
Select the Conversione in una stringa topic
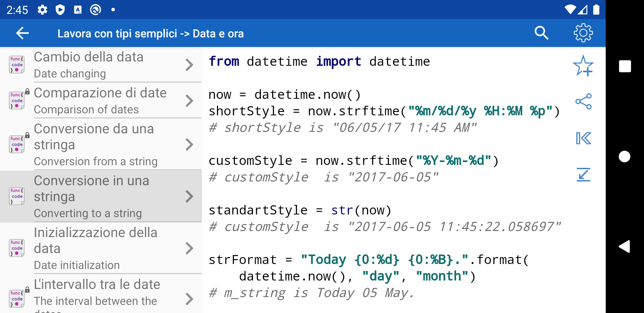[101, 196]
